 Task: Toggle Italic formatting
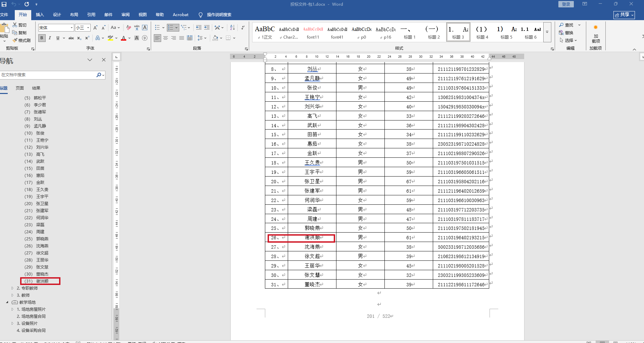[50, 38]
